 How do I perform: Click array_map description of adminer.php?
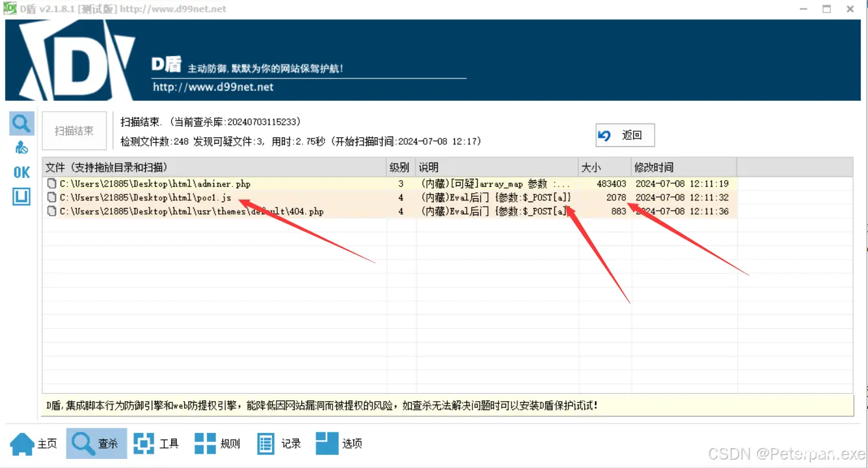pyautogui.click(x=495, y=184)
